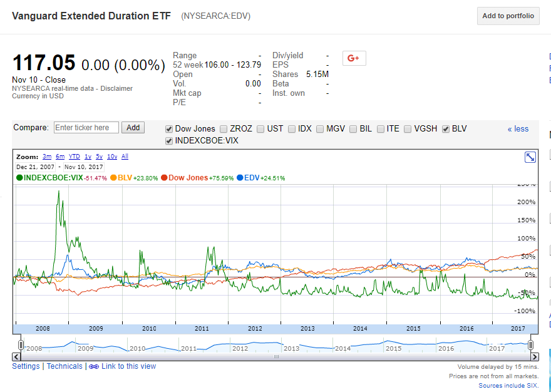551x392 pixels.
Task: Click the Google+ share icon
Action: pos(354,58)
